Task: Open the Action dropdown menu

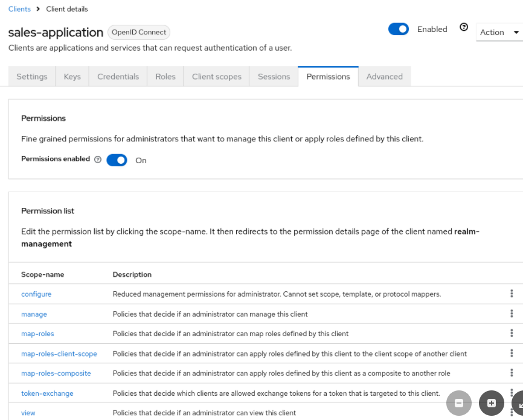Action: (x=499, y=32)
